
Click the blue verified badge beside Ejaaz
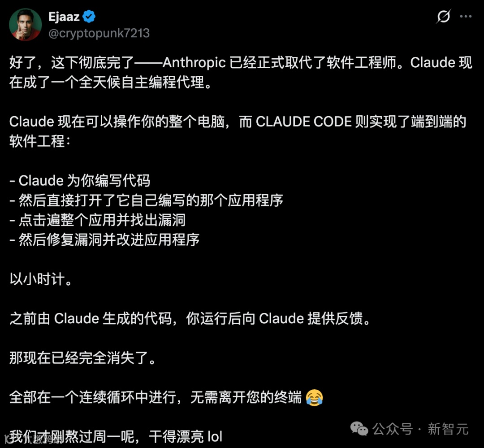click(x=89, y=17)
